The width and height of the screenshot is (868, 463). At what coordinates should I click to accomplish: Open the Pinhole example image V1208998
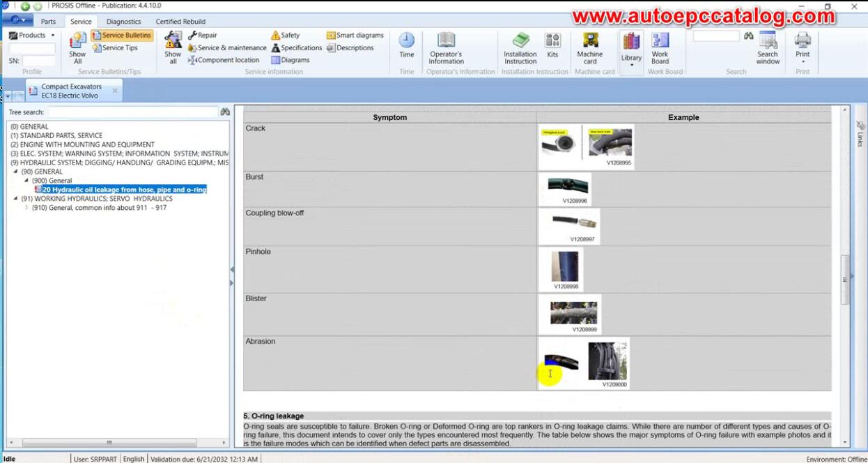tap(561, 268)
